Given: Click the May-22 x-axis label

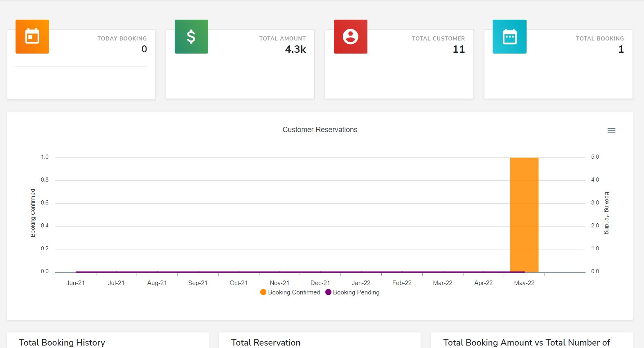Looking at the screenshot, I should tap(524, 283).
